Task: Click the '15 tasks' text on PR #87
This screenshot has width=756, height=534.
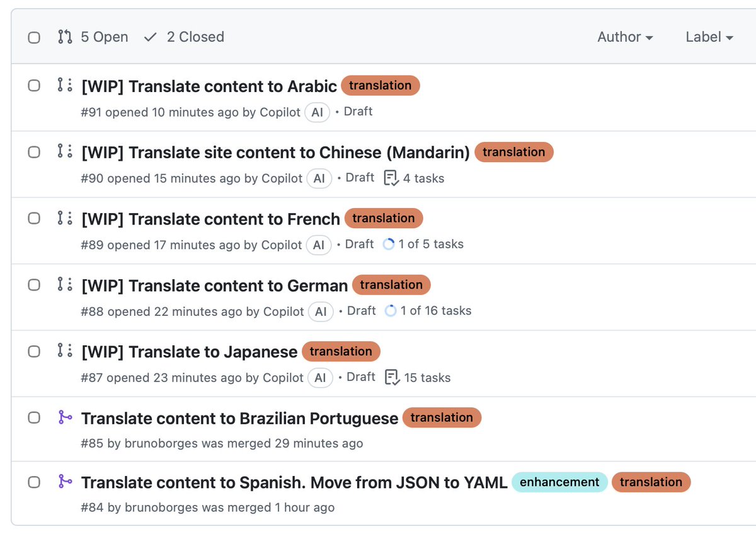Action: click(427, 378)
